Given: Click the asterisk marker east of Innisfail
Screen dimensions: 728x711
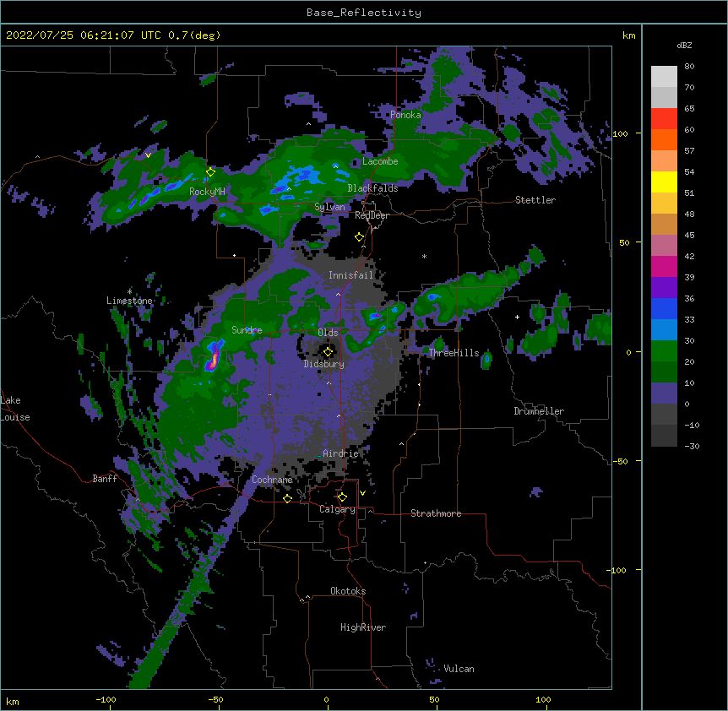Looking at the screenshot, I should [x=424, y=256].
